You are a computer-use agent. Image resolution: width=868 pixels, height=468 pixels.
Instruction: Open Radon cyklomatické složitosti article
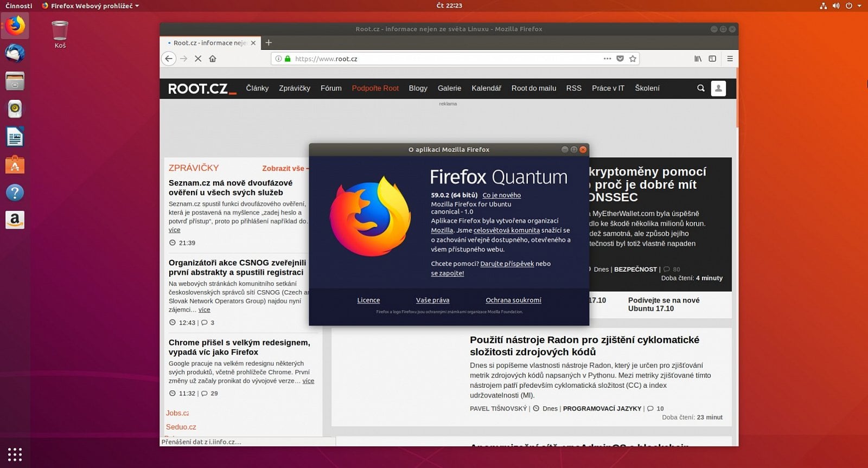[584, 345]
